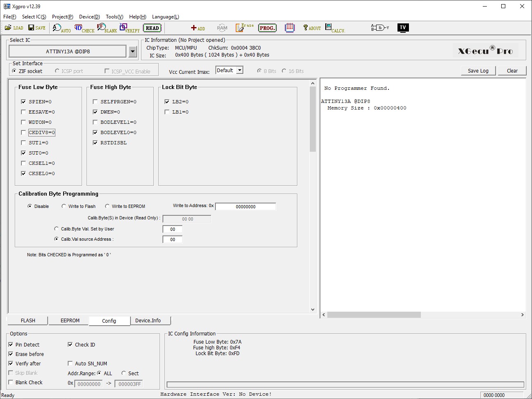The image size is (532, 399).
Task: Select the Write to Flash radio button
Action: click(x=64, y=206)
